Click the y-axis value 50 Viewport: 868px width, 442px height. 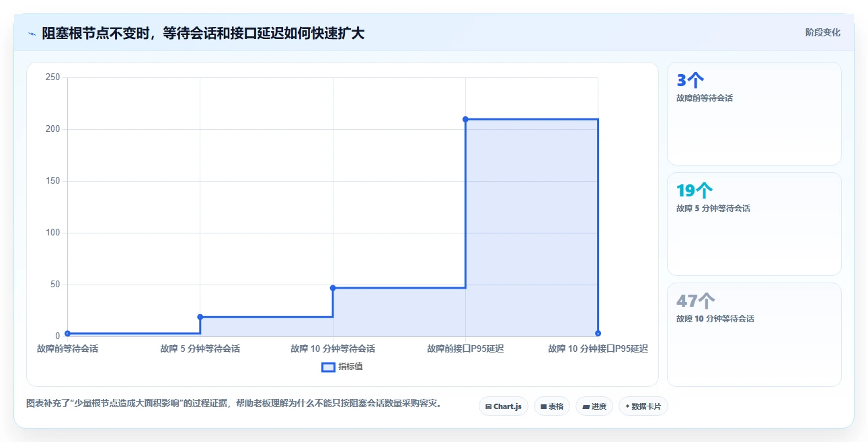click(55, 285)
